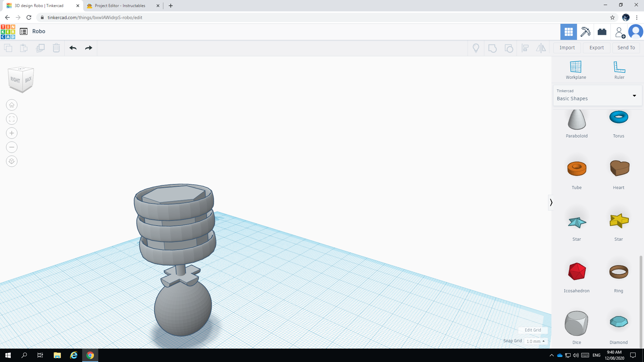Open the design list menu icon
This screenshot has width=644, height=362.
click(x=23, y=32)
